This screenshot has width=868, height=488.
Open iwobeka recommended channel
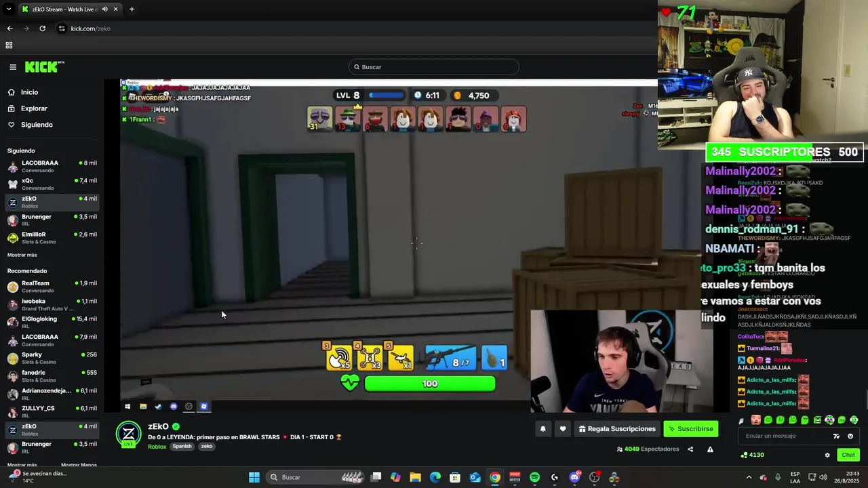click(x=52, y=304)
